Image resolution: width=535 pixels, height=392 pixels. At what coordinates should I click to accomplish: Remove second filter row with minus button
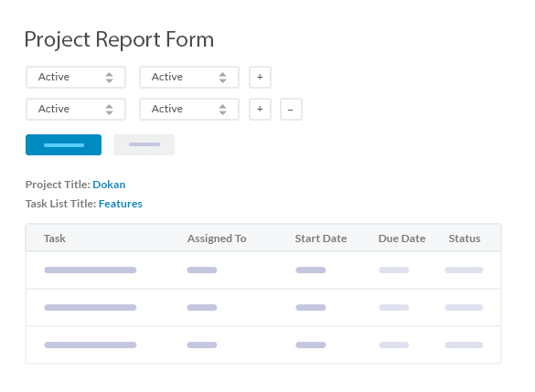[291, 110]
